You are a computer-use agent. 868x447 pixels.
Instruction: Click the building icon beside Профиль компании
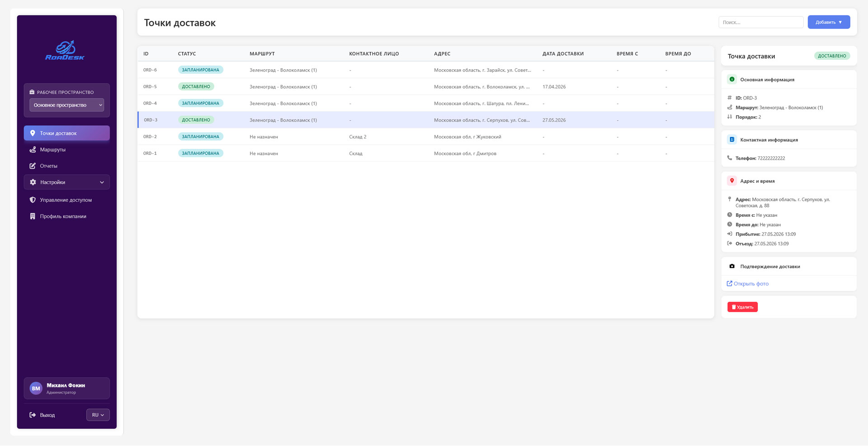33,216
